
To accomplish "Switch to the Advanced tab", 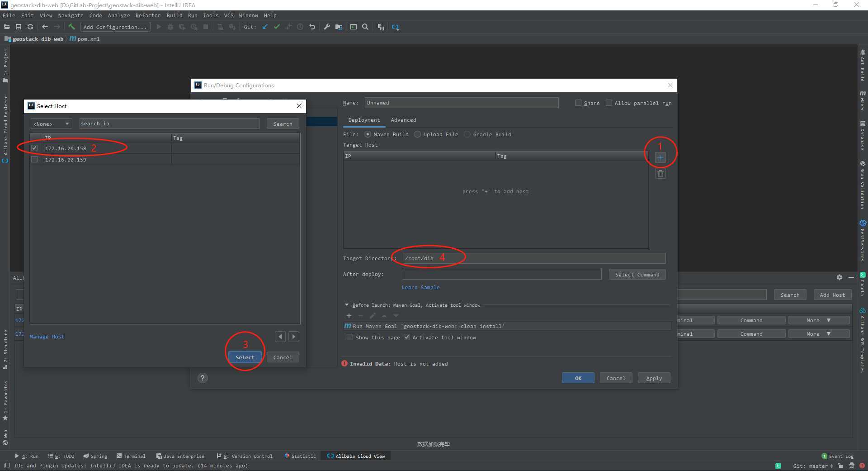I will pyautogui.click(x=403, y=120).
